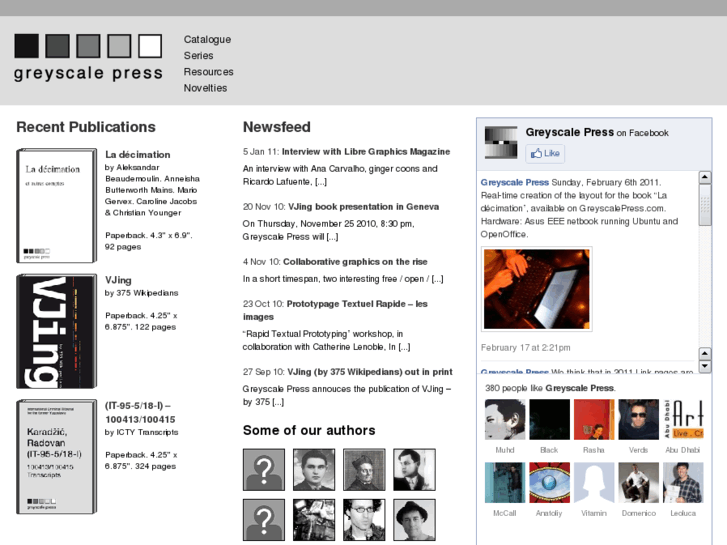Image resolution: width=727 pixels, height=545 pixels.
Task: Open Black's Facebook profile picture
Action: (x=549, y=419)
